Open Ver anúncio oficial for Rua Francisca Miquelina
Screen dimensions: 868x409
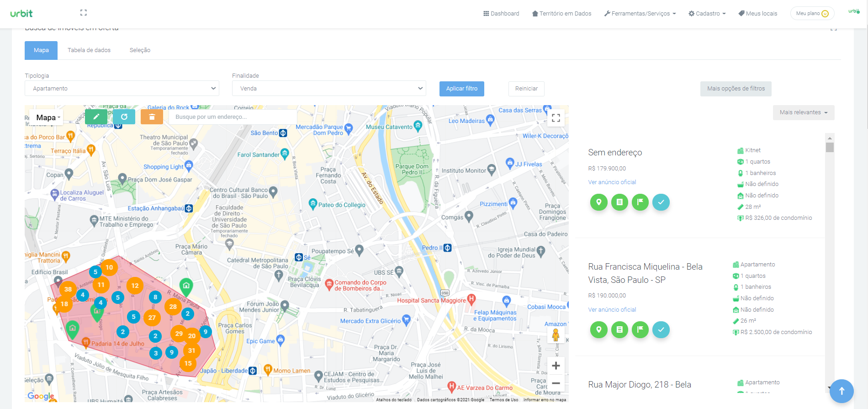(612, 309)
